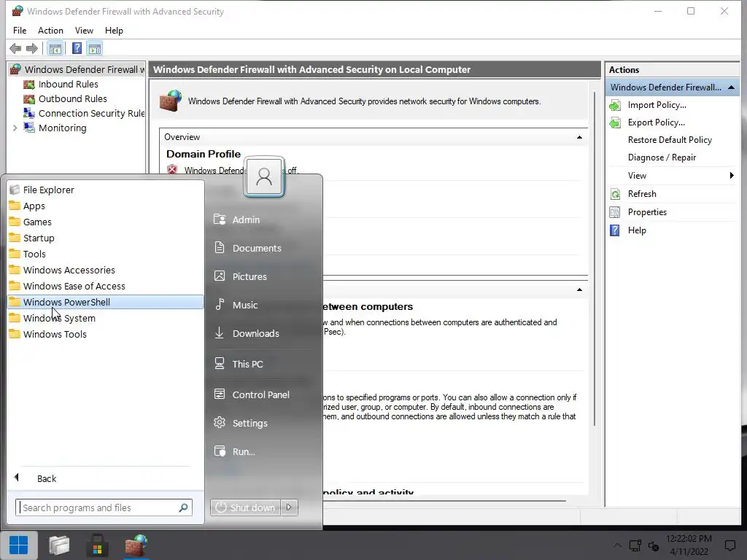Click the network tray icon
Screen dimensions: 747x560
(635, 545)
